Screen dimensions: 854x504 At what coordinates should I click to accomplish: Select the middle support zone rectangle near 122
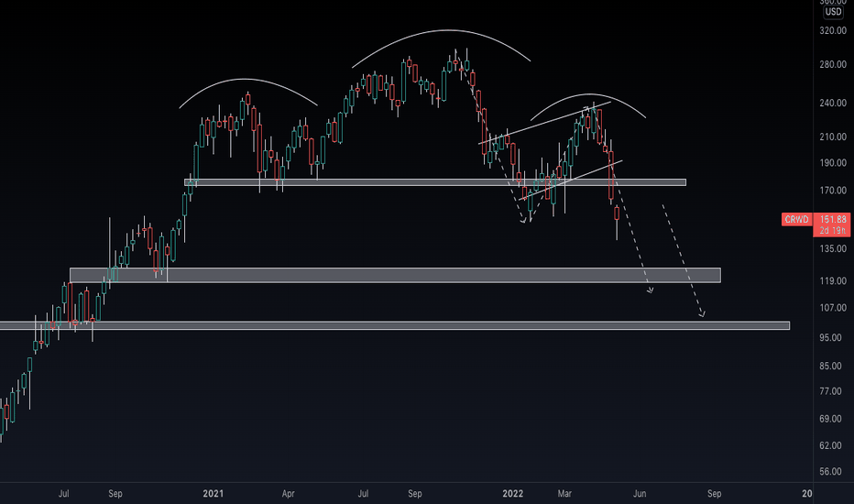[395, 275]
